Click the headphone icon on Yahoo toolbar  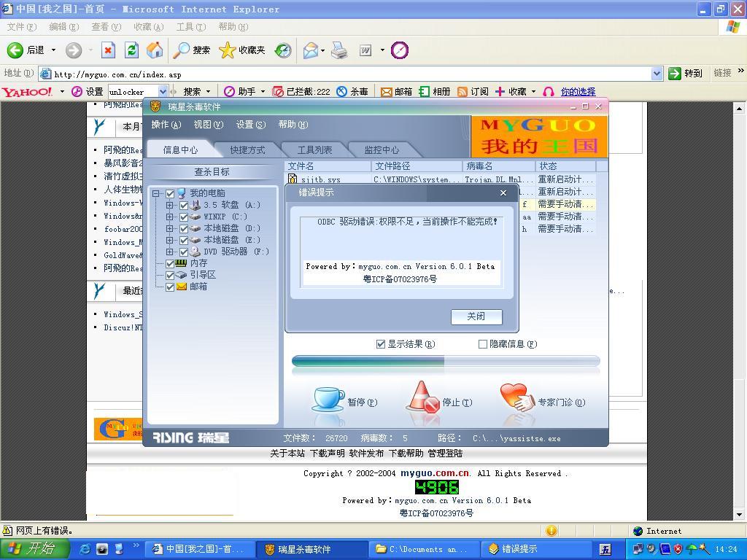[x=549, y=91]
